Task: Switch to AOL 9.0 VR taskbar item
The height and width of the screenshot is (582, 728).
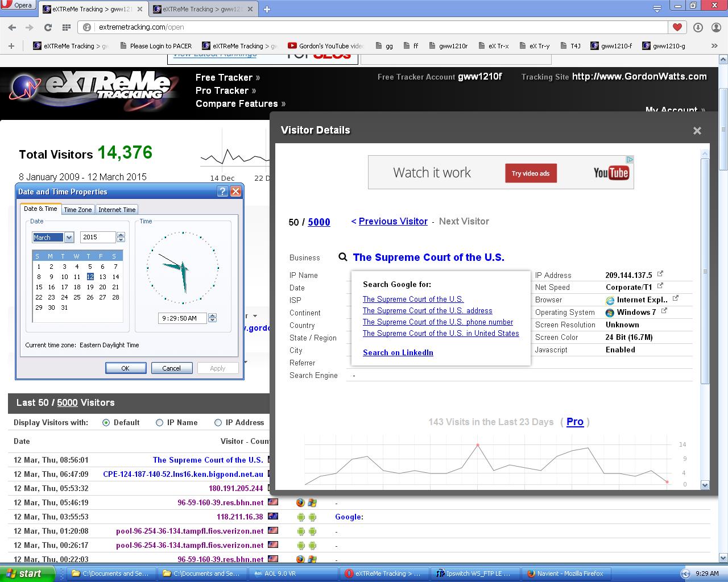Action: point(292,573)
